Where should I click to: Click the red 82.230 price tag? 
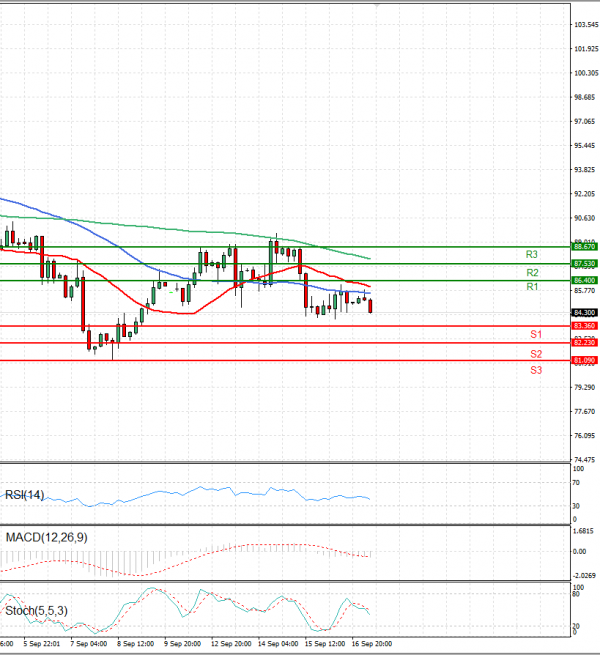point(584,343)
